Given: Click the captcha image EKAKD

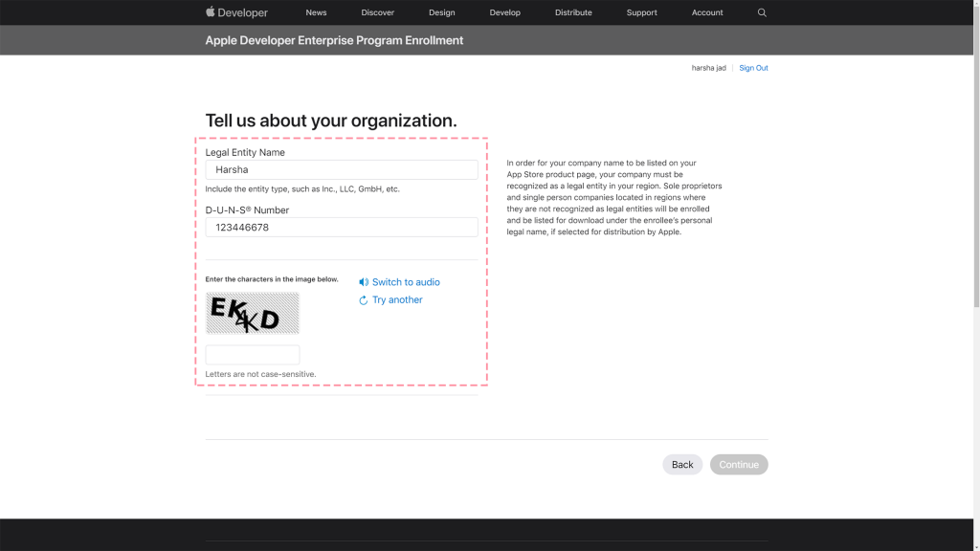Looking at the screenshot, I should click(x=253, y=314).
